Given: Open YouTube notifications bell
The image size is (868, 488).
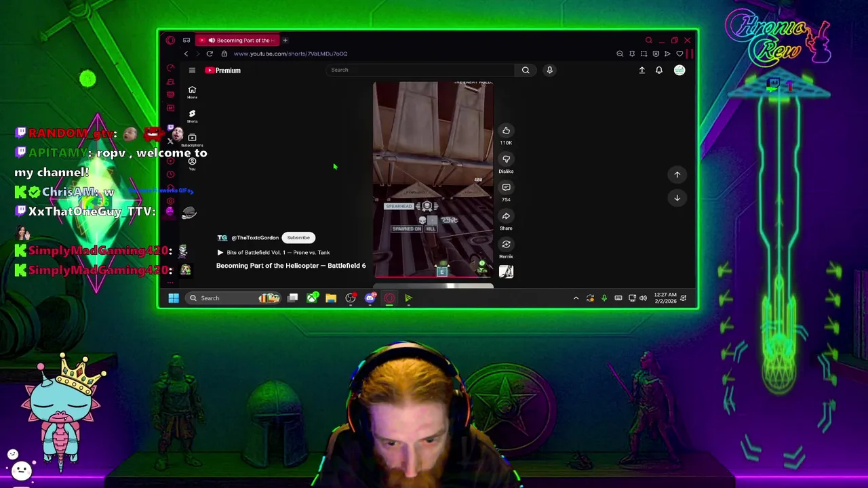Looking at the screenshot, I should [x=658, y=70].
